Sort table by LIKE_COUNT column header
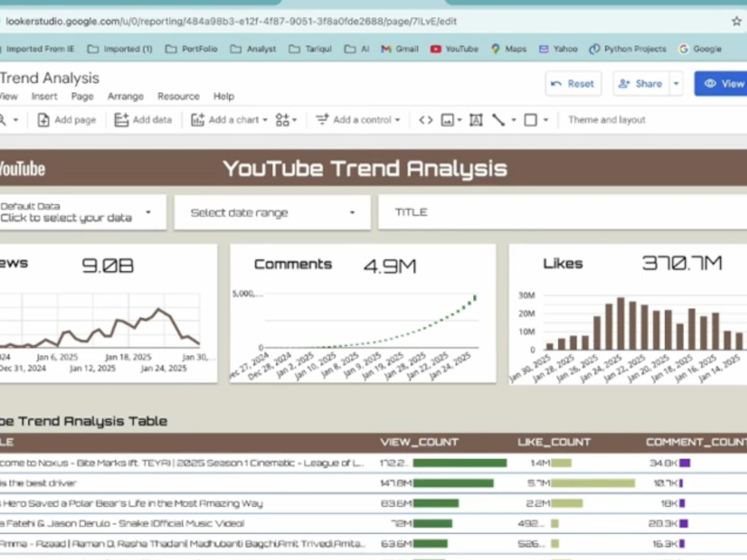The height and width of the screenshot is (560, 747). coord(554,442)
